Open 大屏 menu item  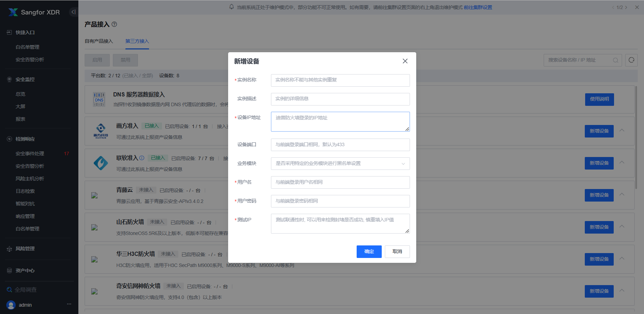point(21,107)
